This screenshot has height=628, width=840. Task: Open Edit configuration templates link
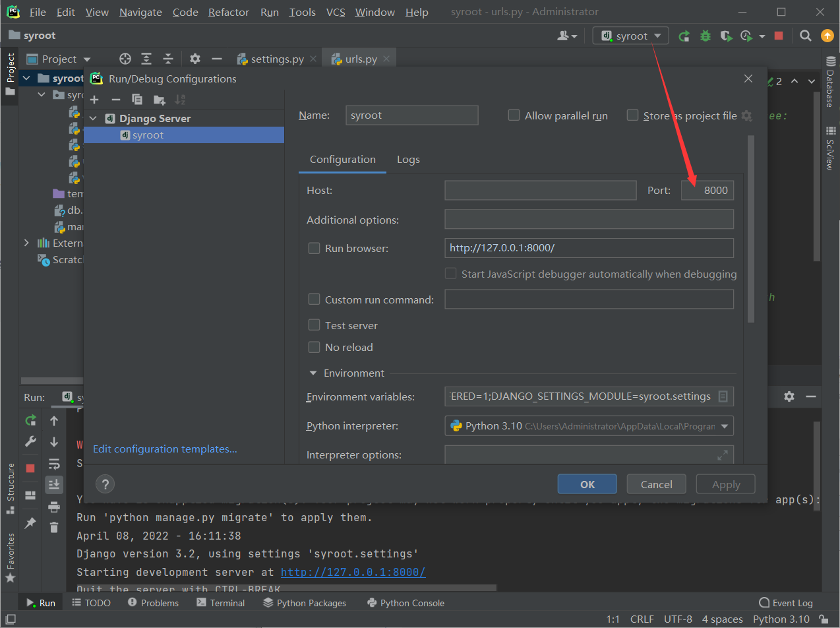coord(165,449)
